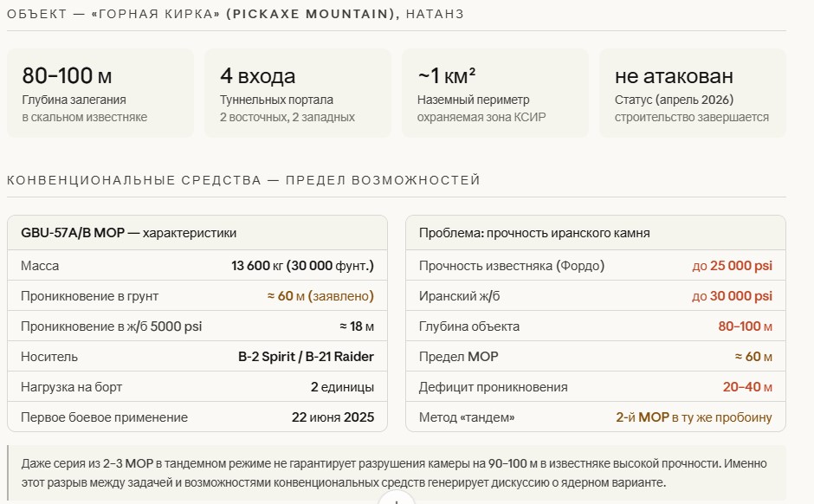Image resolution: width=814 pixels, height=504 pixels.
Task: Click the '22 июня 2025' date value
Action: pyautogui.click(x=333, y=417)
